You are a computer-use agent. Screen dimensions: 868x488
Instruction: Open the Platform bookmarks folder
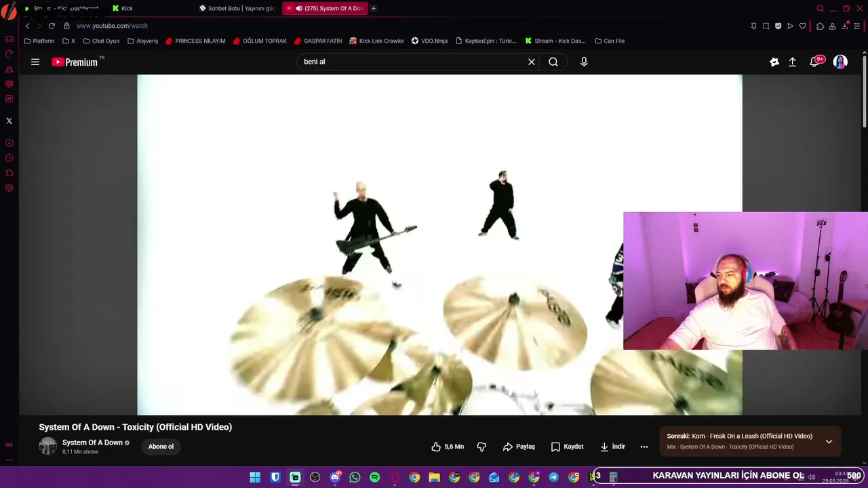coord(39,41)
